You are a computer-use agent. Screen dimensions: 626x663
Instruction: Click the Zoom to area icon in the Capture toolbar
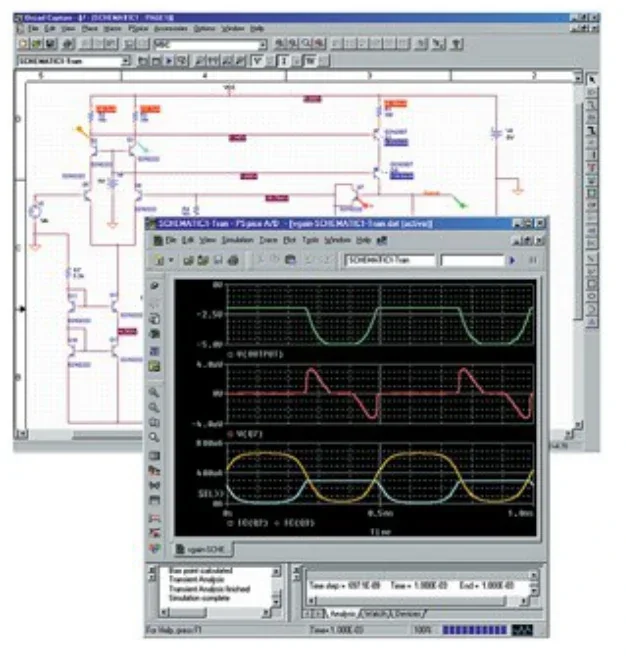306,44
